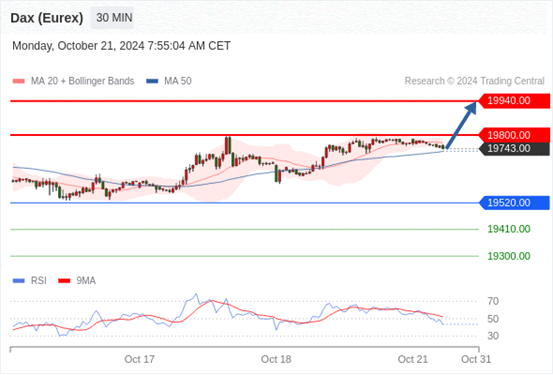Click the 19743.00 current price tag
The height and width of the screenshot is (375, 553).
pos(514,149)
